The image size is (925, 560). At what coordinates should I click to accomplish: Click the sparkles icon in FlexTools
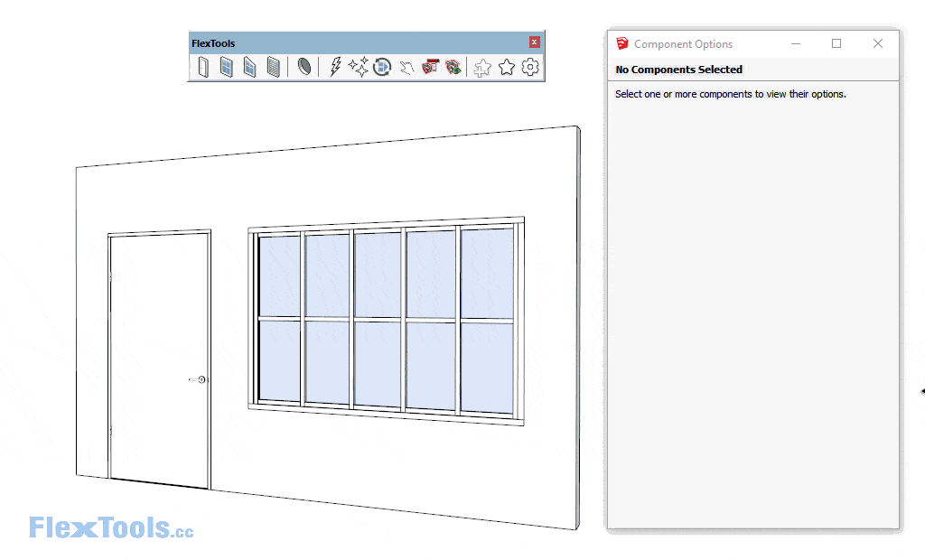[x=359, y=67]
